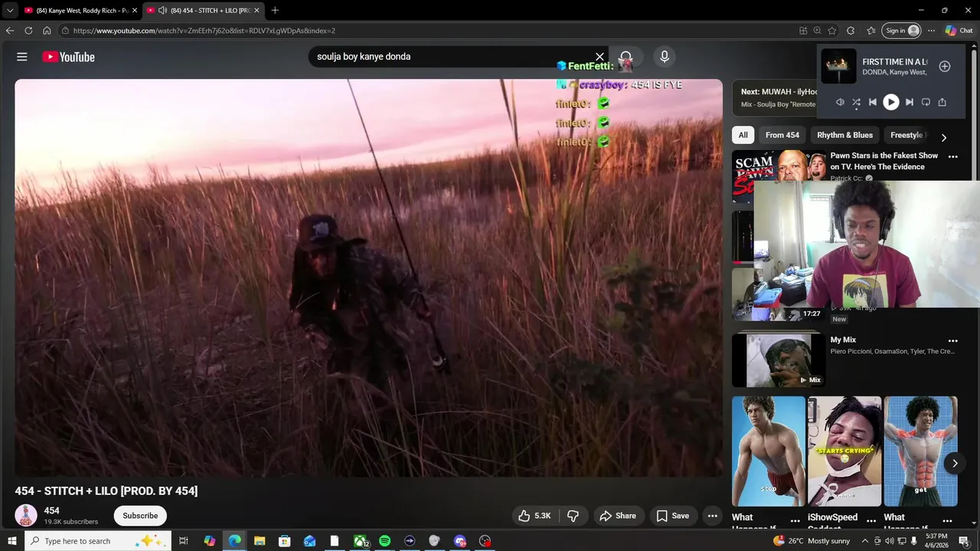Show next Shorts with right chevron
The height and width of the screenshot is (551, 980).
click(954, 463)
